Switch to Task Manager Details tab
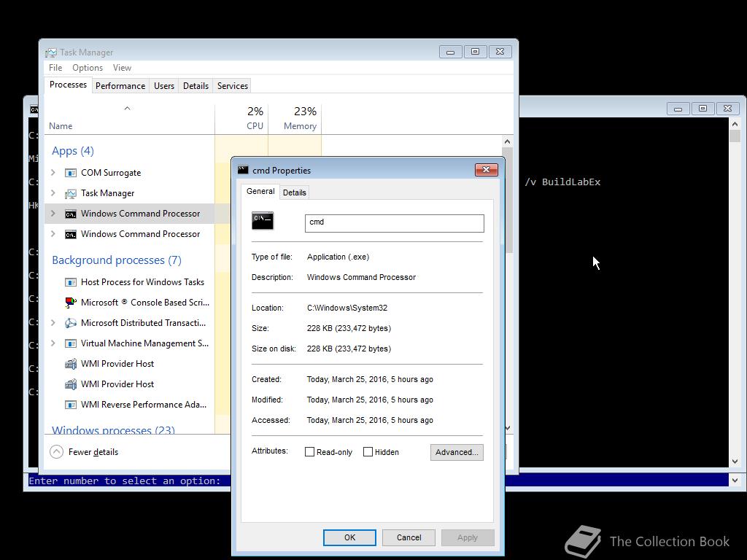Viewport: 747px width, 560px height. pos(196,86)
